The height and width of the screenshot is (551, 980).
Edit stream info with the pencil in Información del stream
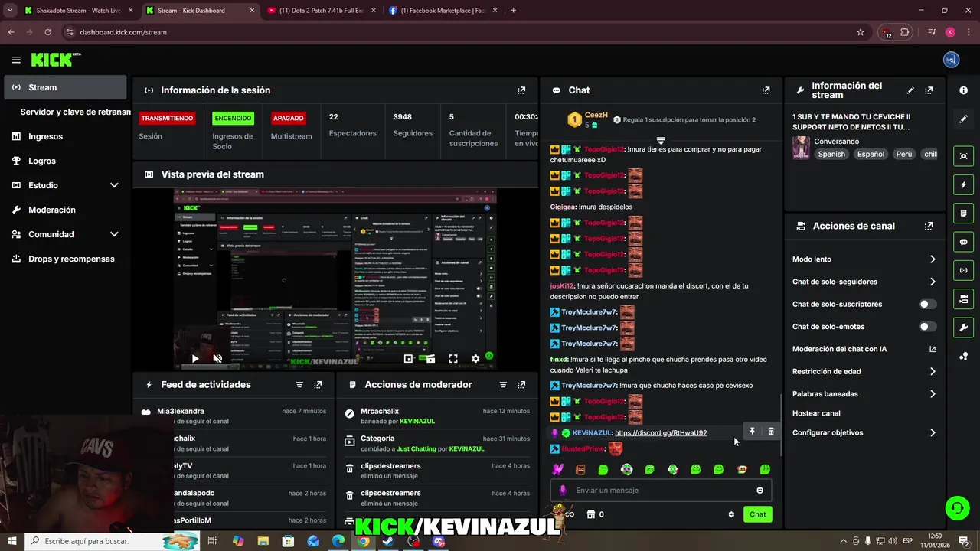click(910, 90)
